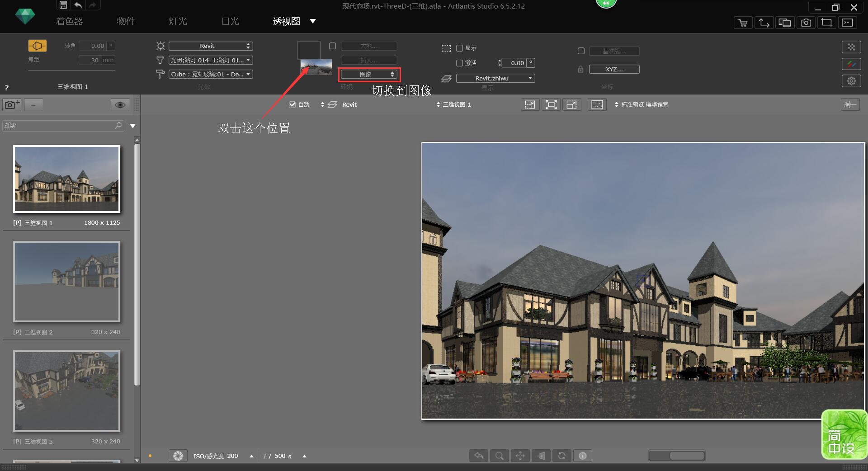The width and height of the screenshot is (868, 471).
Task: Click the starburst icon at preview toolbar right
Action: (850, 105)
